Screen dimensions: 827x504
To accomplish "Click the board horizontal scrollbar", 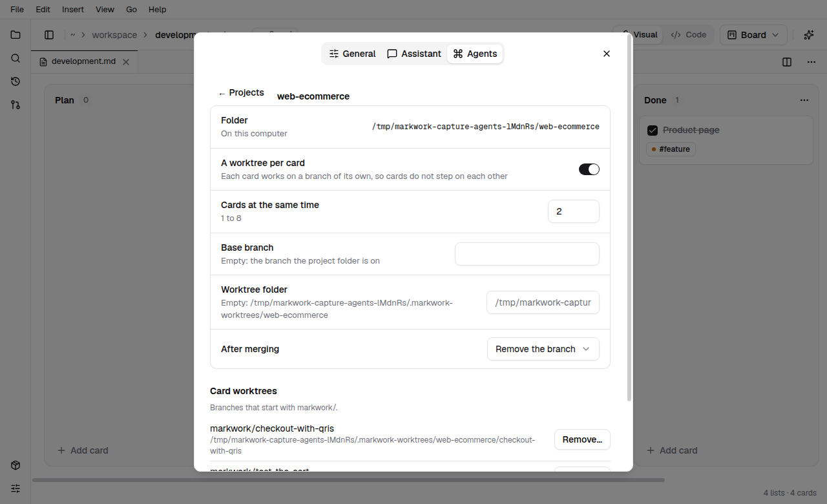I will click(x=349, y=480).
